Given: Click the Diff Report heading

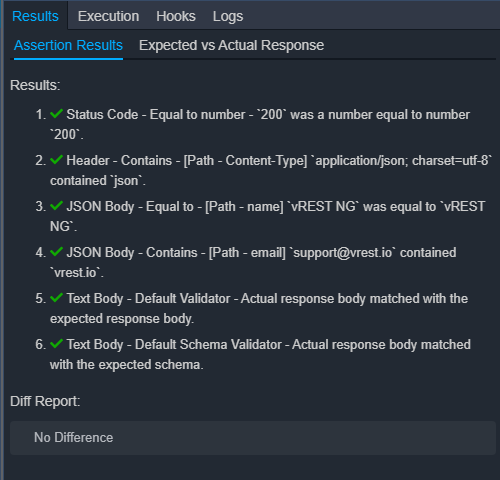Looking at the screenshot, I should pos(45,401).
